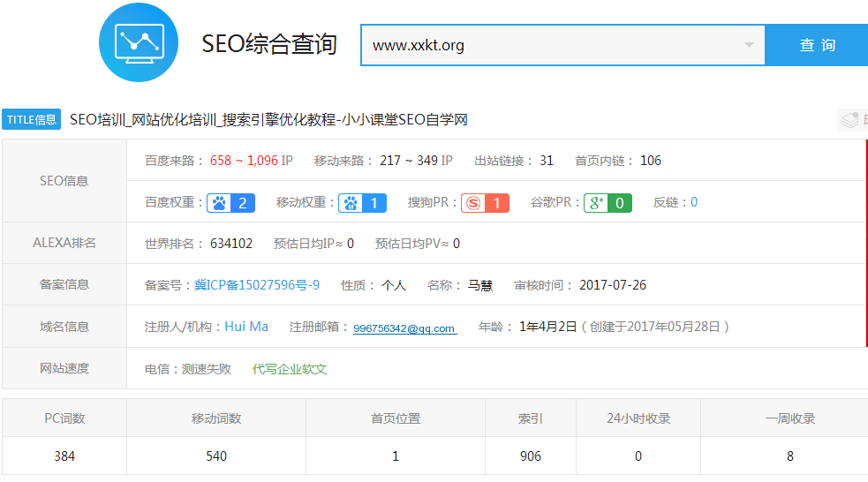Click the Google PR g+ badge
868x482 pixels.
[x=608, y=203]
